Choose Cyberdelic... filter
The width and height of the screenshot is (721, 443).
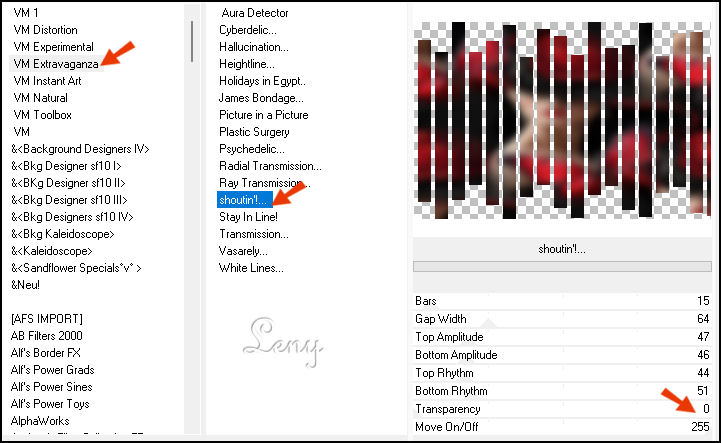point(248,30)
